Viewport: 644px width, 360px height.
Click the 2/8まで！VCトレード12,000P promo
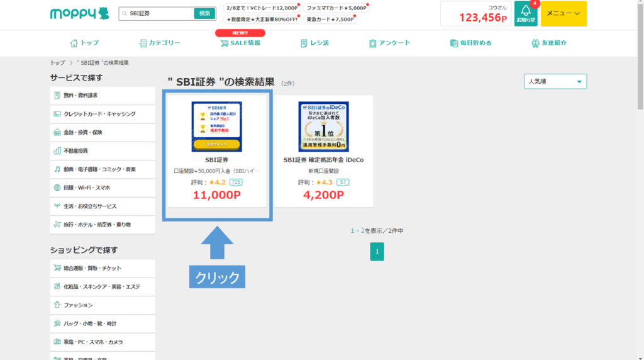click(x=262, y=8)
